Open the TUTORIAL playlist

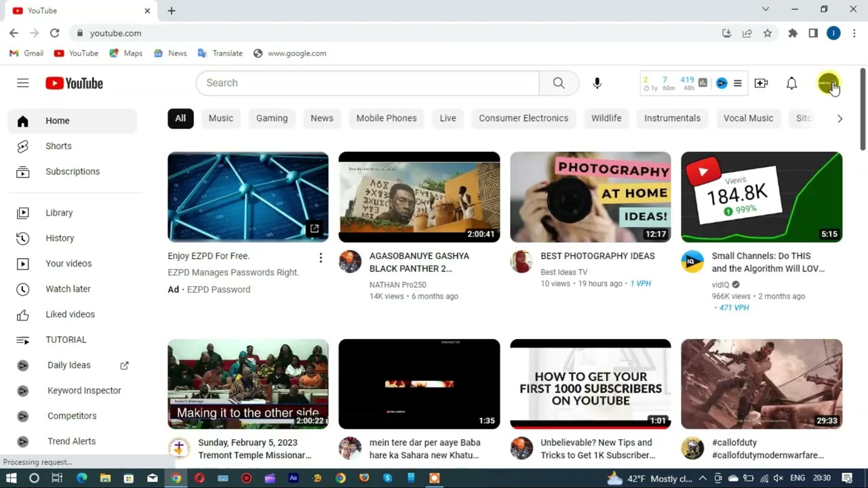73,340
